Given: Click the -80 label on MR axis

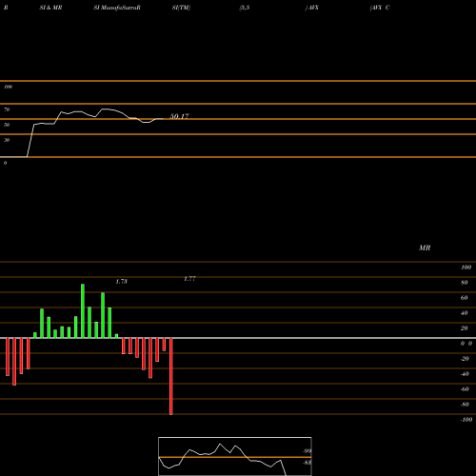Looking at the screenshot, I should point(465,405).
